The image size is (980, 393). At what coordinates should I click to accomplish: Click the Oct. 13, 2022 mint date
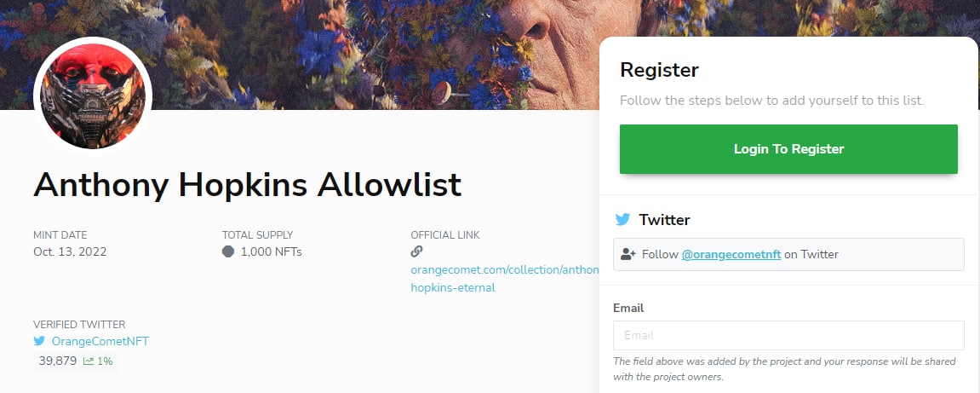(x=70, y=251)
